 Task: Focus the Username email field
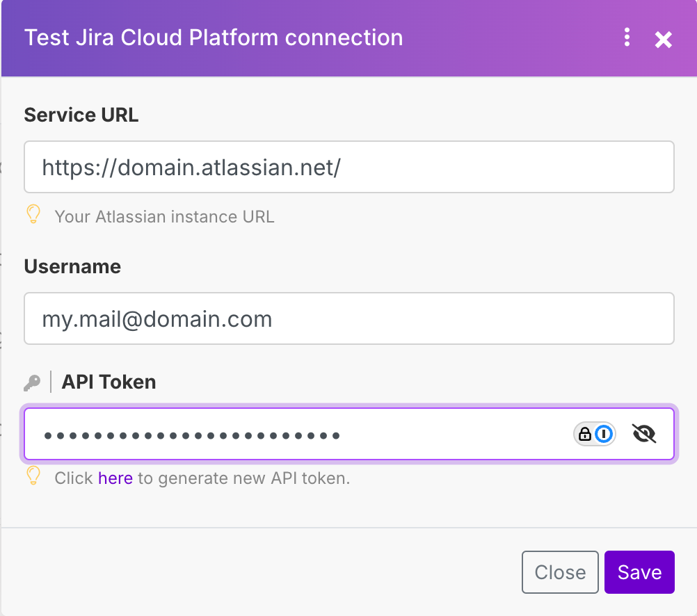tap(348, 318)
